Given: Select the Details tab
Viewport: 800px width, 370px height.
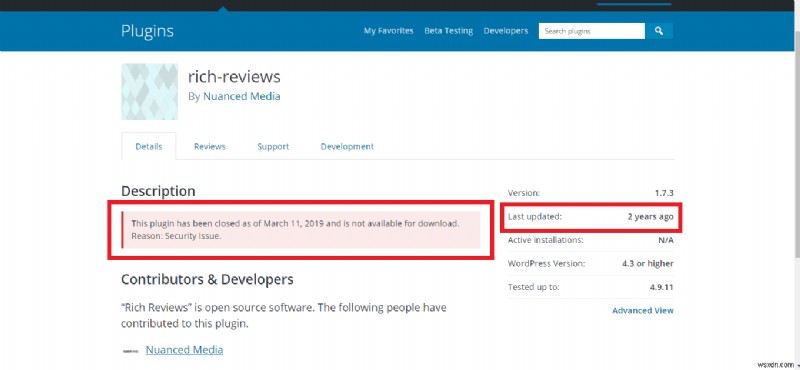Looking at the screenshot, I should pos(149,146).
